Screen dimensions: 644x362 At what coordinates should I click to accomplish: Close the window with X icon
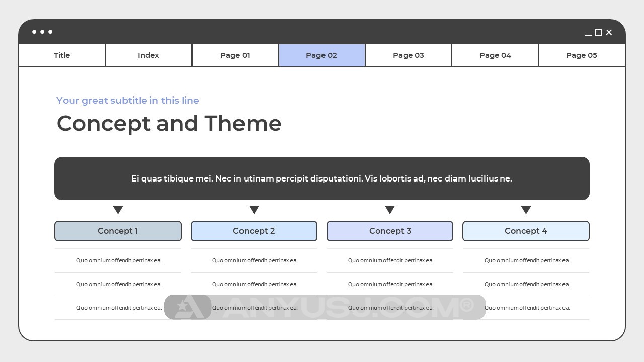609,32
